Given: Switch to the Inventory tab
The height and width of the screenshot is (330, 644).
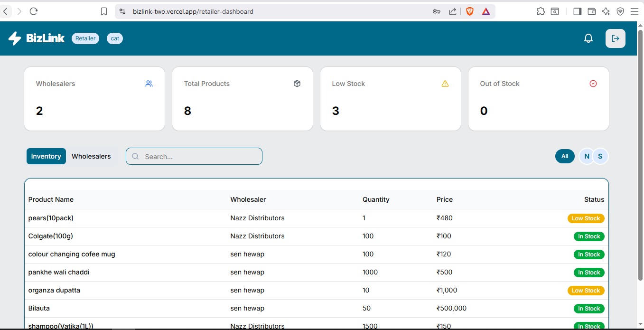Looking at the screenshot, I should pyautogui.click(x=46, y=156).
